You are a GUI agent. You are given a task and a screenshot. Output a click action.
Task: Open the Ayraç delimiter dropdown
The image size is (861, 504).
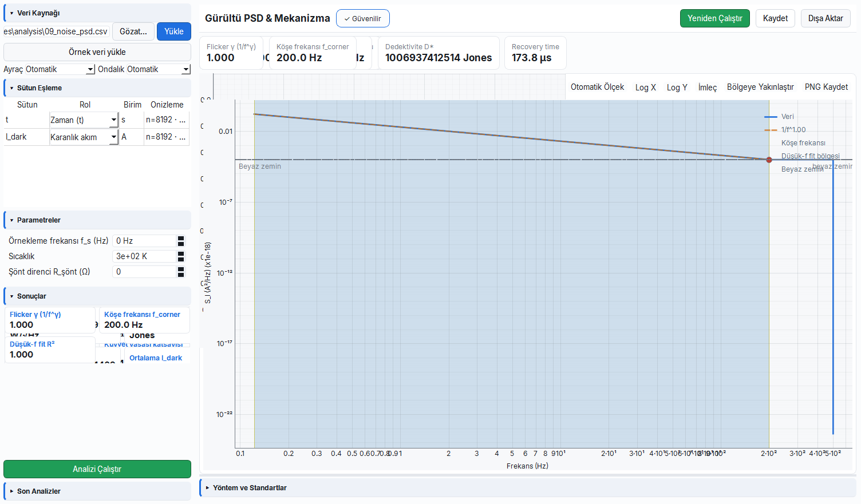pyautogui.click(x=60, y=69)
